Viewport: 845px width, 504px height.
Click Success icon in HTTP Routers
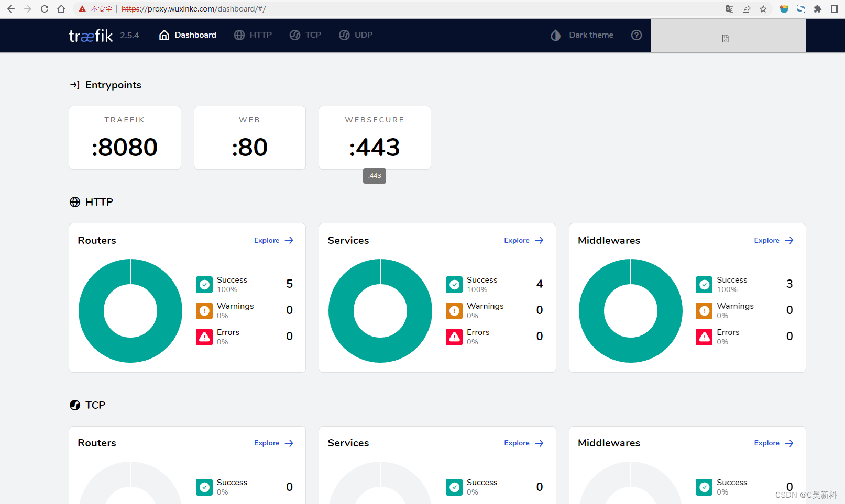point(204,285)
